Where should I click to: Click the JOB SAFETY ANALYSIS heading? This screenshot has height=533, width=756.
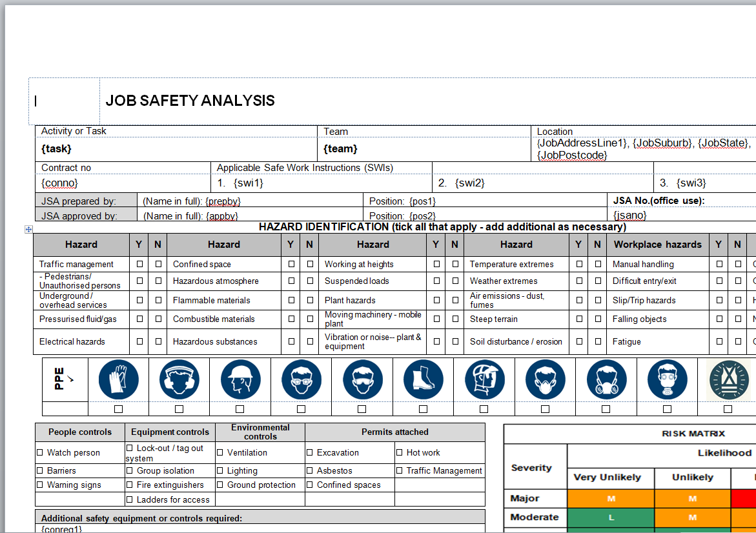[190, 101]
